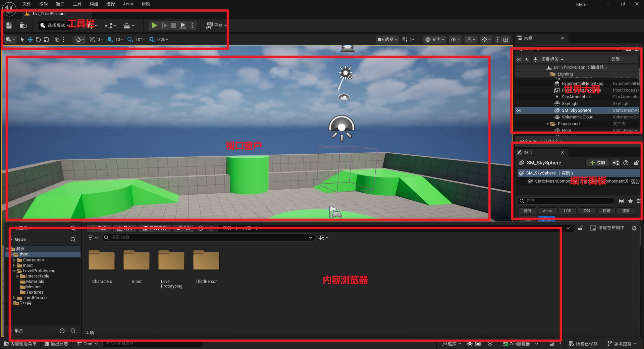Click the green Play button in toolbar

[x=154, y=26]
